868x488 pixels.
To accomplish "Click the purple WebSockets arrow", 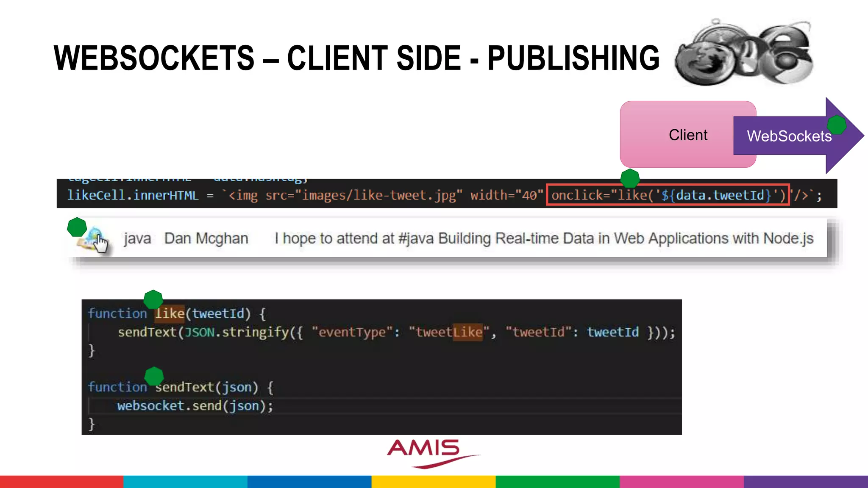I will coord(798,136).
